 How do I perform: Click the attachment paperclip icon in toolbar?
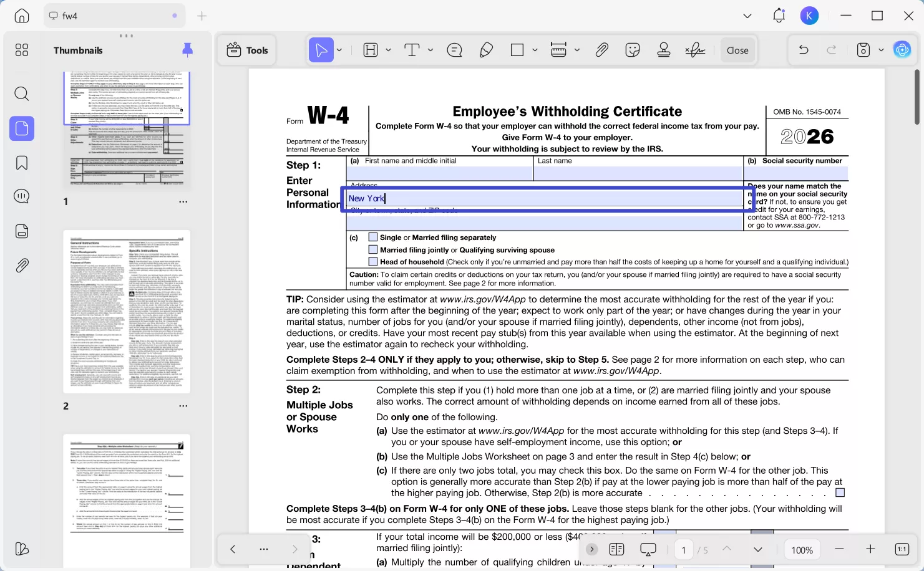coord(601,50)
